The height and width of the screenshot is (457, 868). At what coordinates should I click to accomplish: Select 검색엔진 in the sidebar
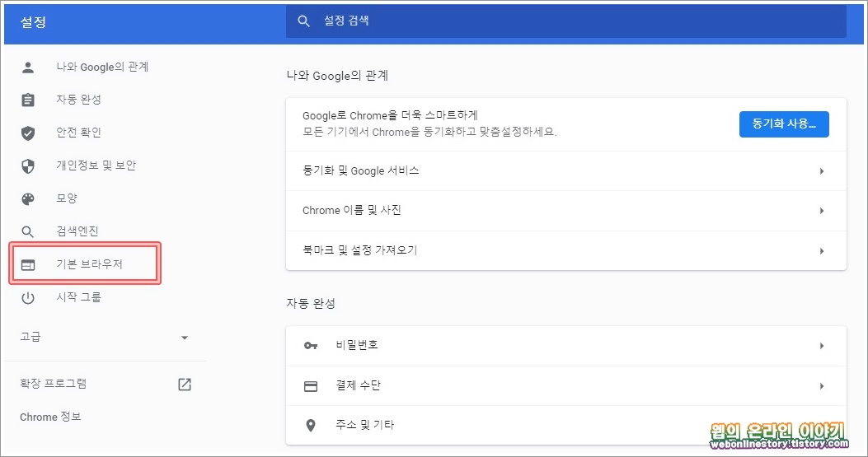[77, 231]
